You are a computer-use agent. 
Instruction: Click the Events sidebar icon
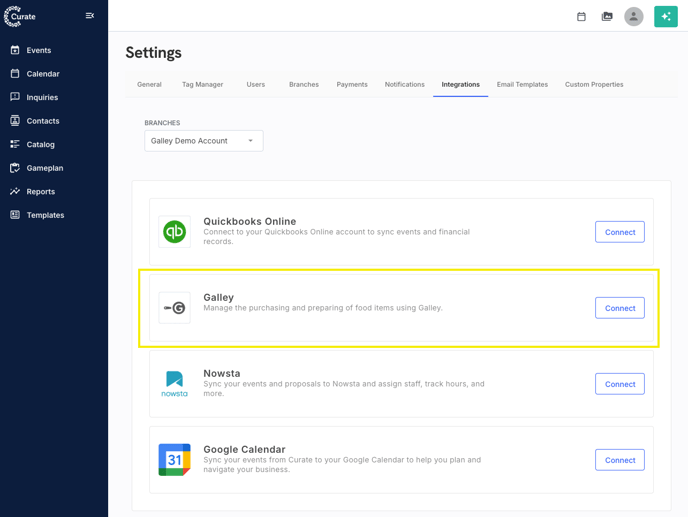(15, 50)
